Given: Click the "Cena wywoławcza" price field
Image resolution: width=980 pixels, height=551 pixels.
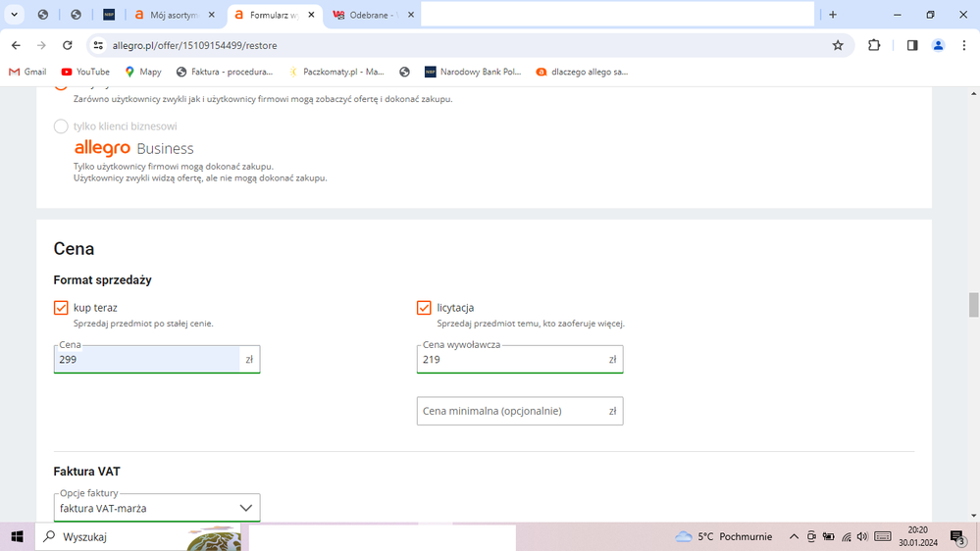Looking at the screenshot, I should (510, 360).
